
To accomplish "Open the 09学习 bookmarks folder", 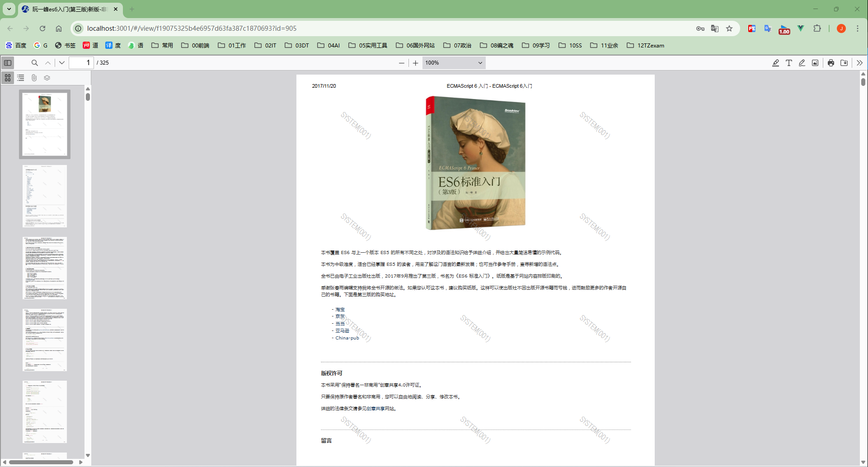I will point(536,45).
